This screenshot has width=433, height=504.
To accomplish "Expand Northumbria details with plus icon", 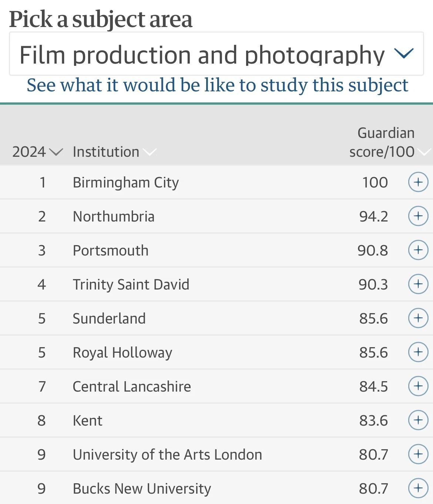I will click(x=418, y=216).
